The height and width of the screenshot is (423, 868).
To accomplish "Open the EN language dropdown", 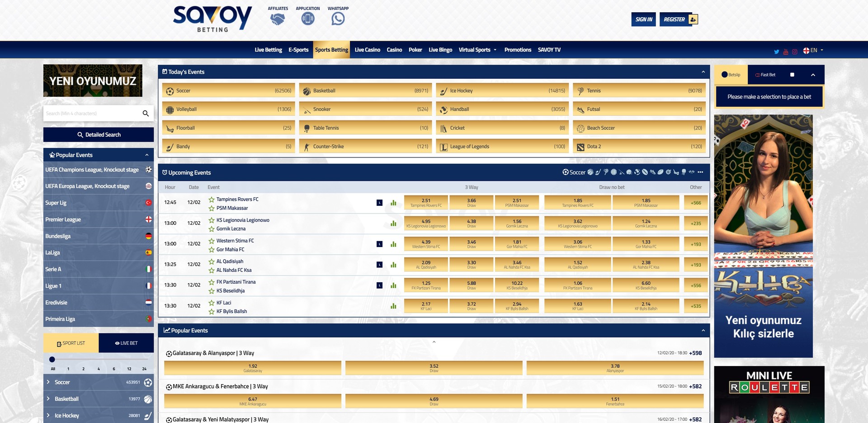I will [813, 50].
